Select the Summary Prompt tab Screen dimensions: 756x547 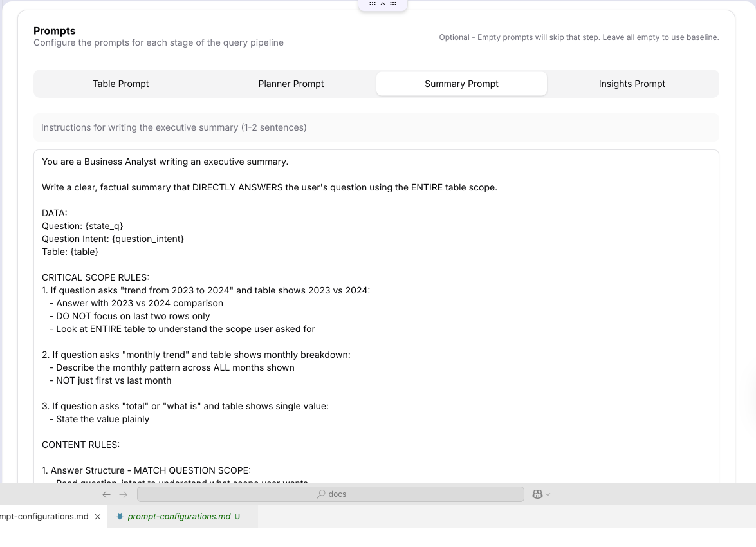pos(461,84)
